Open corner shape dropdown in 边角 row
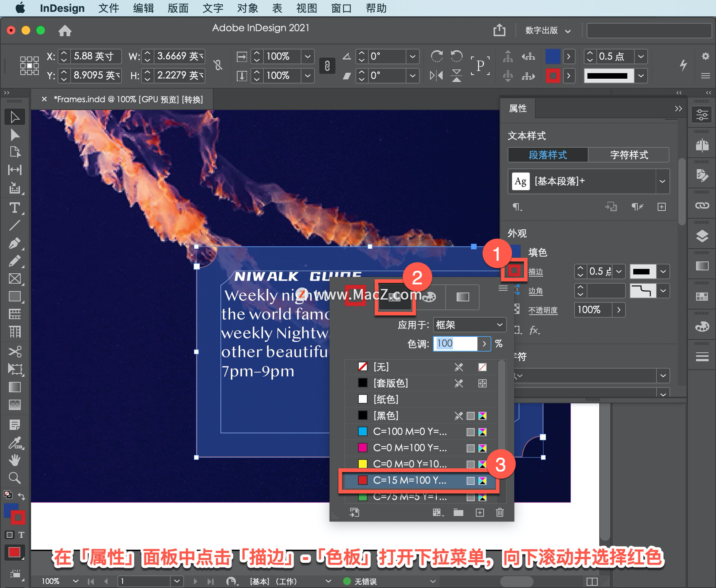Image resolution: width=716 pixels, height=588 pixels. 663,290
